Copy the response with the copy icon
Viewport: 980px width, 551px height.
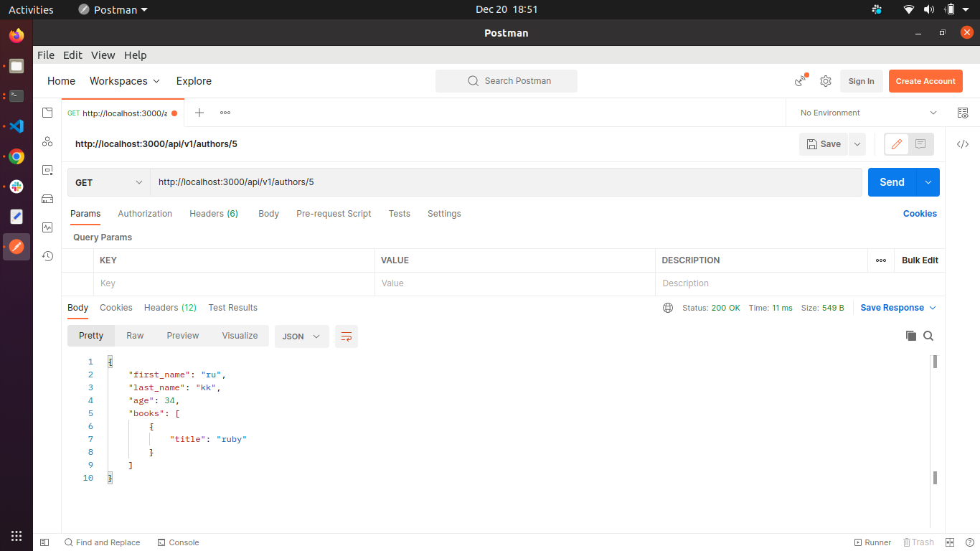[x=911, y=336]
